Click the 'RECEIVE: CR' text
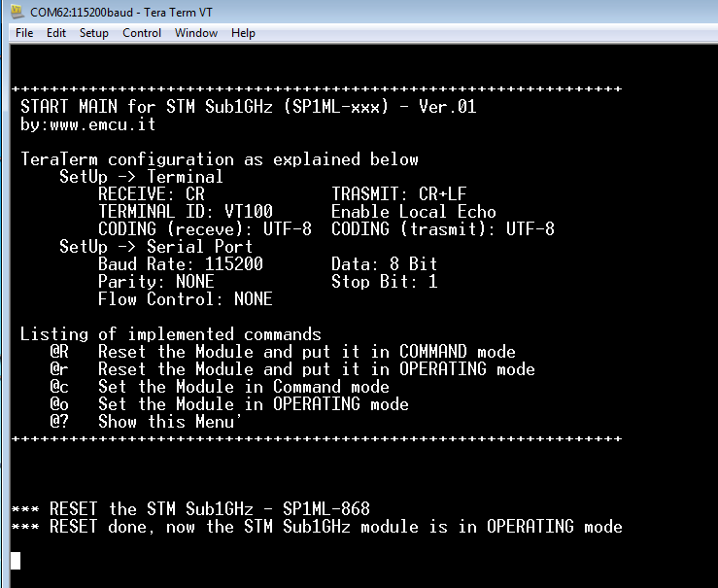Screen dimensions: 718x588 [x=152, y=194]
